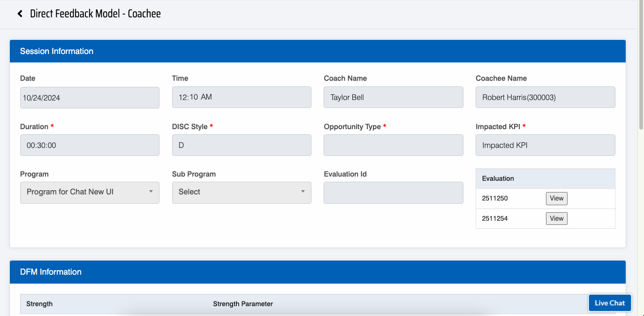The width and height of the screenshot is (644, 316).
Task: Click the DISC Style field
Action: pos(241,146)
